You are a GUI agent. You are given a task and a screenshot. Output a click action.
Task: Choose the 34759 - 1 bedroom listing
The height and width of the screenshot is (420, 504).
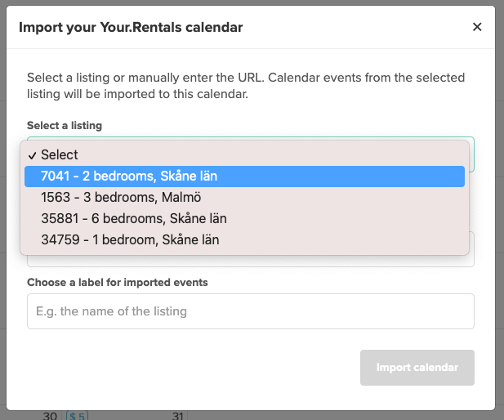point(244,239)
